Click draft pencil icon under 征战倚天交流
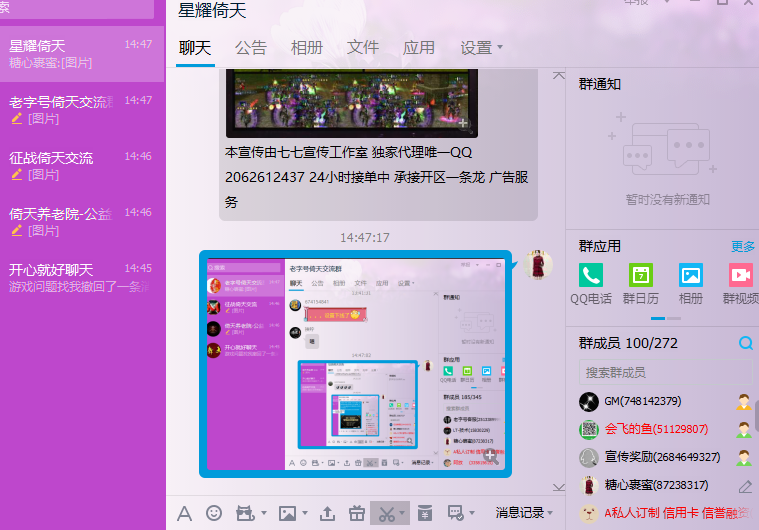Image resolution: width=759 pixels, height=530 pixels. coord(17,175)
